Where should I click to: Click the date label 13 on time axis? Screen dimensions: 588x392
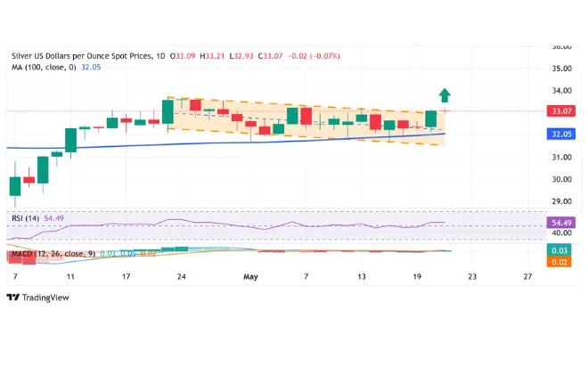[x=362, y=277]
